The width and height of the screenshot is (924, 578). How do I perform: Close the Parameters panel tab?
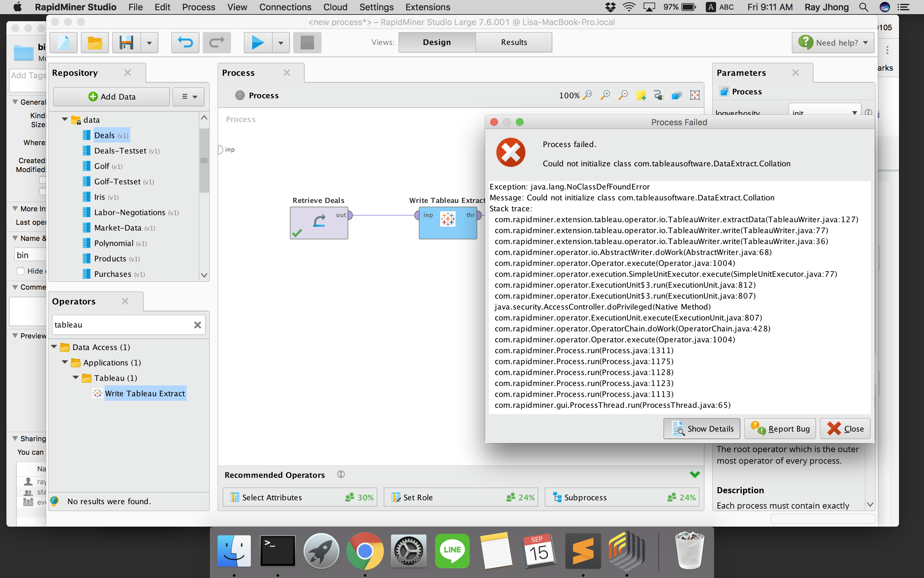(x=795, y=73)
